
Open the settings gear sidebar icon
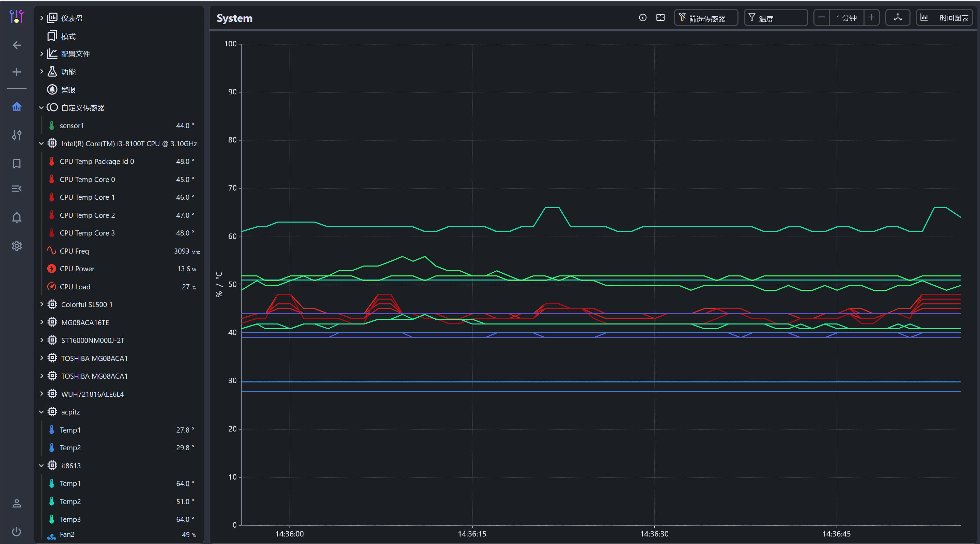[17, 246]
